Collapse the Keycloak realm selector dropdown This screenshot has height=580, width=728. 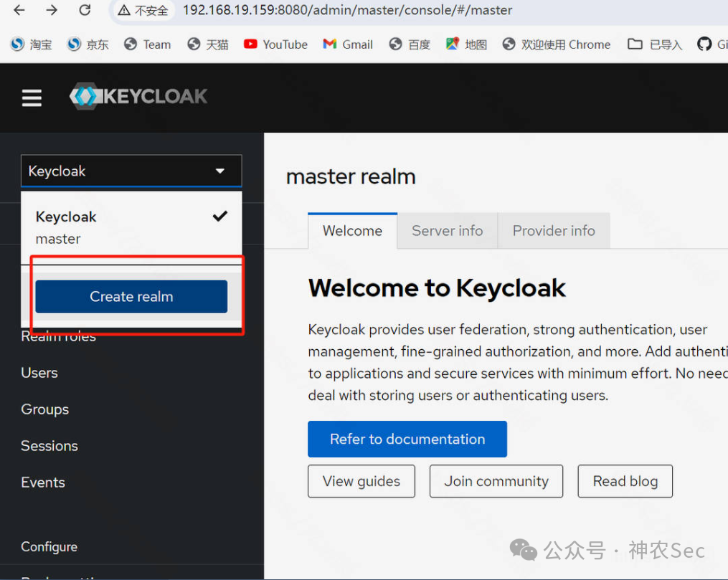click(131, 171)
